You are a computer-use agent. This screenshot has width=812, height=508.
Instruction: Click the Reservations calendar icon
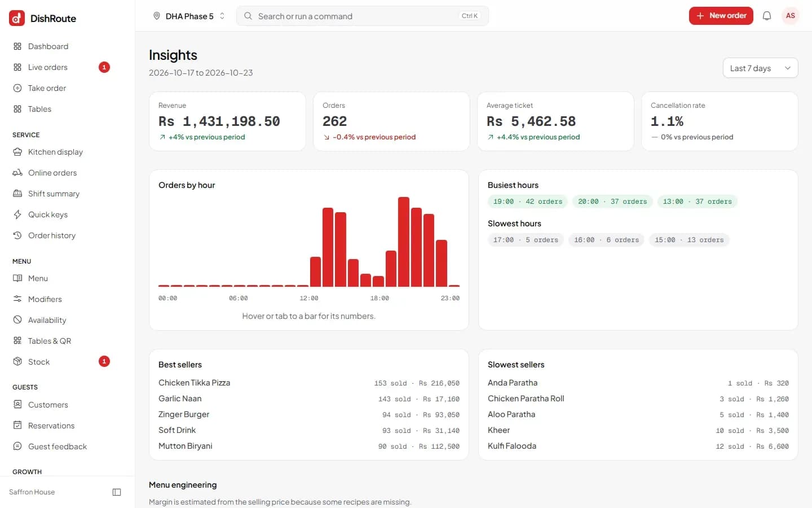[x=17, y=426]
